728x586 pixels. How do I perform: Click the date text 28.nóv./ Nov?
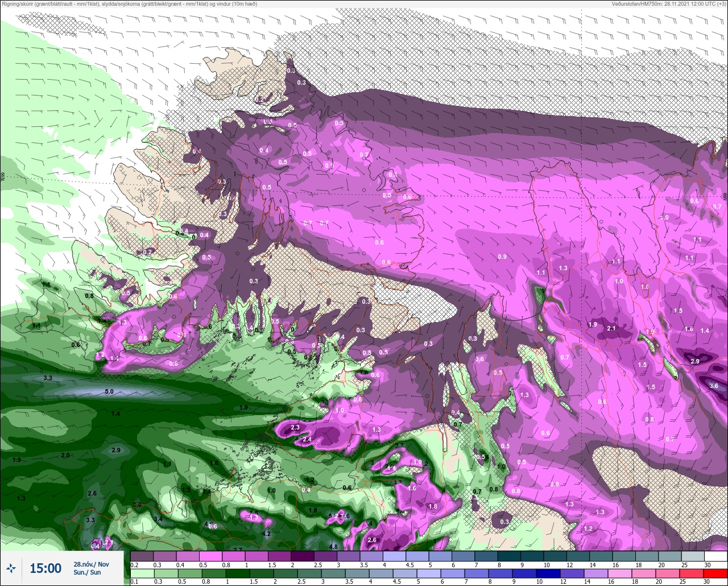[91, 564]
